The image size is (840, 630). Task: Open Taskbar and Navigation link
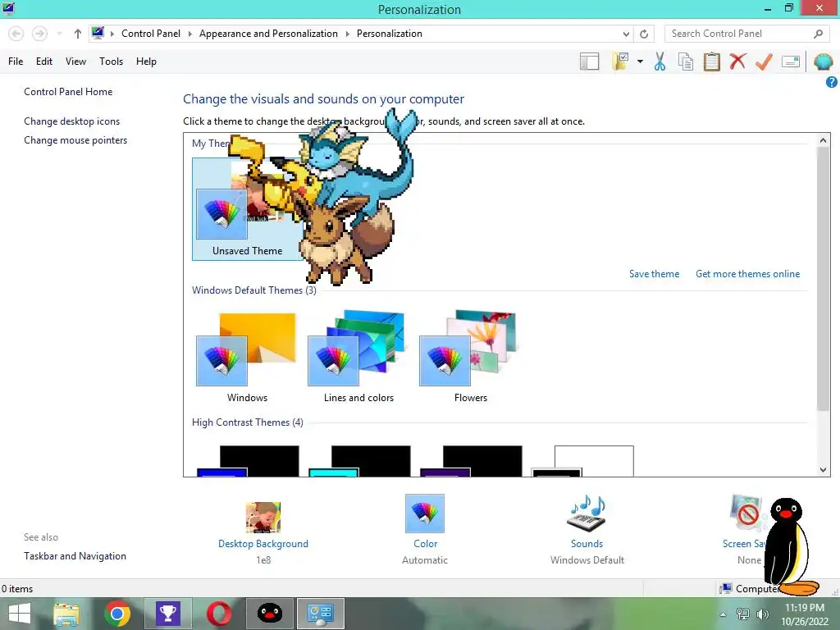(x=75, y=556)
